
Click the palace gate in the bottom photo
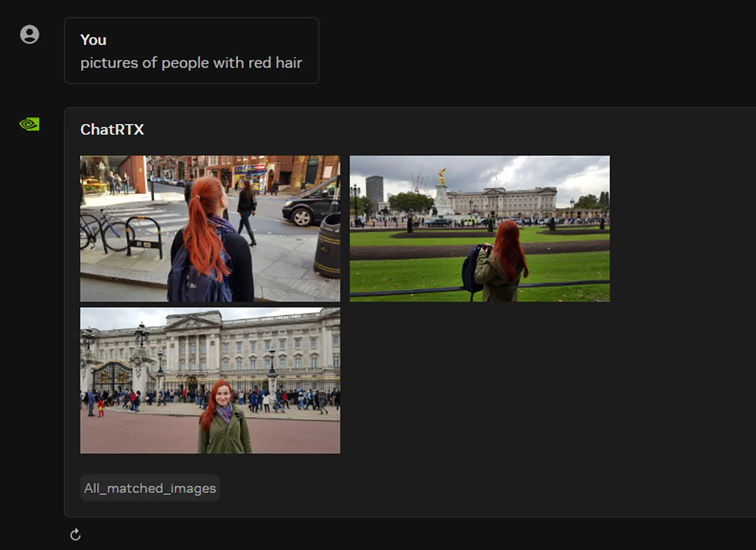tap(112, 376)
